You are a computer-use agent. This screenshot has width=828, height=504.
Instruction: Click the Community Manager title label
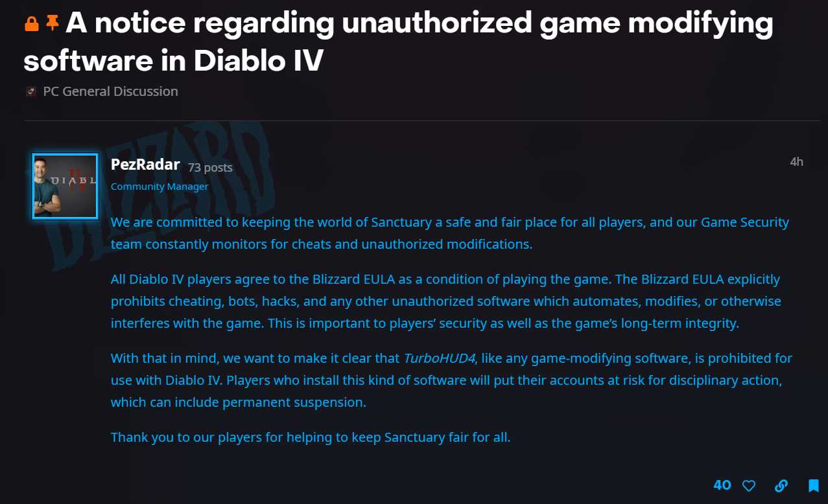tap(160, 187)
